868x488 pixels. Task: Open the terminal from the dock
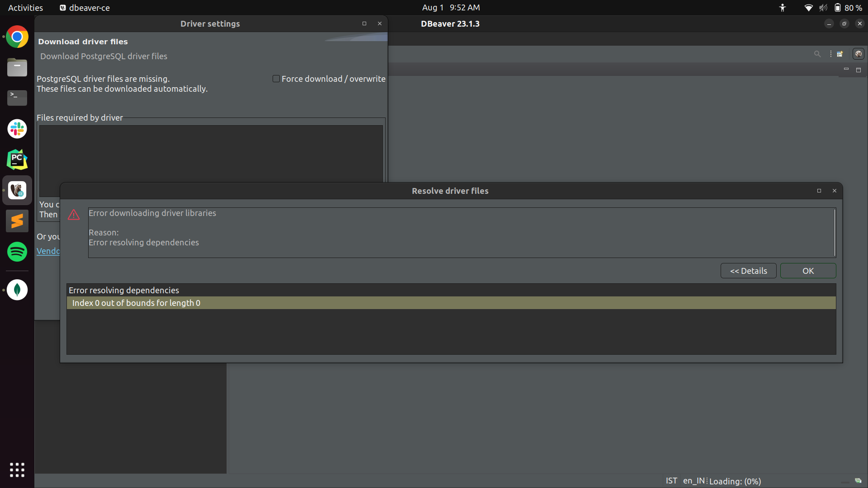click(x=17, y=98)
